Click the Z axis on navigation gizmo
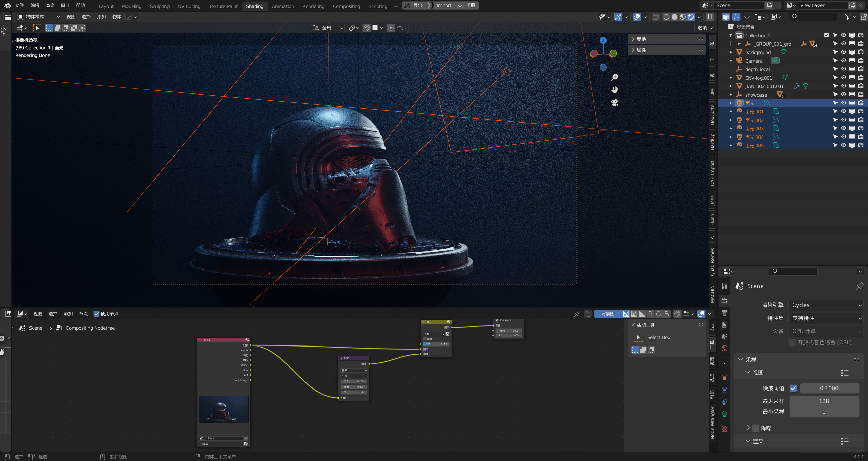868x461 pixels. point(603,40)
